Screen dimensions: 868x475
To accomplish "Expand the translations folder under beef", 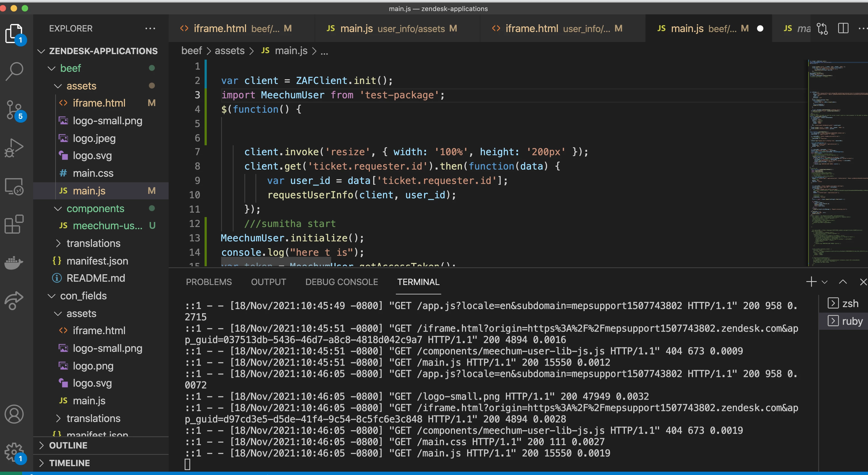I will pos(93,243).
